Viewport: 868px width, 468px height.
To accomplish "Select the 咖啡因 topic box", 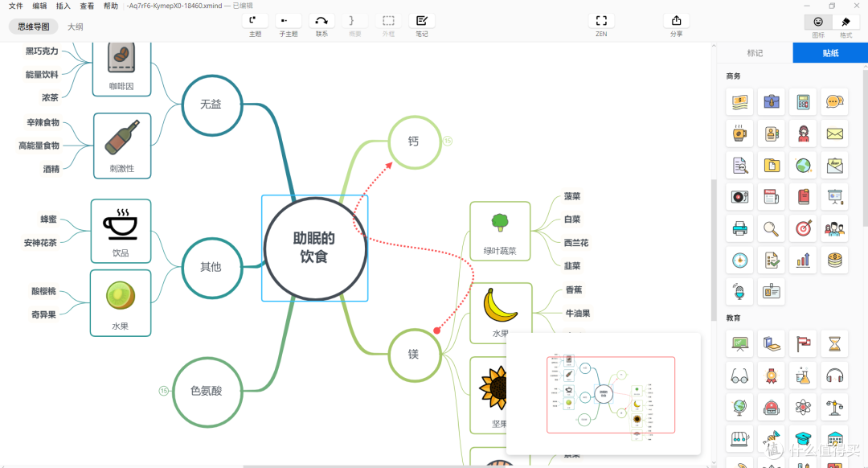I will pos(122,69).
